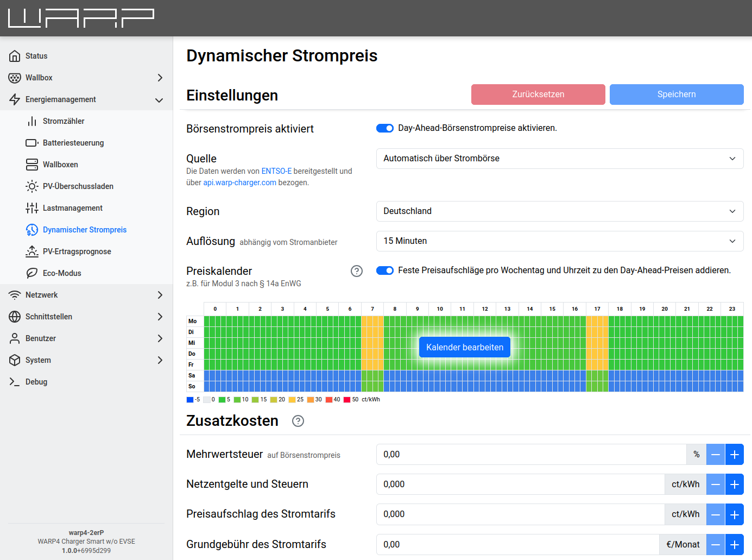752x560 pixels.
Task: Follow the ENTSO-E link
Action: pos(276,171)
